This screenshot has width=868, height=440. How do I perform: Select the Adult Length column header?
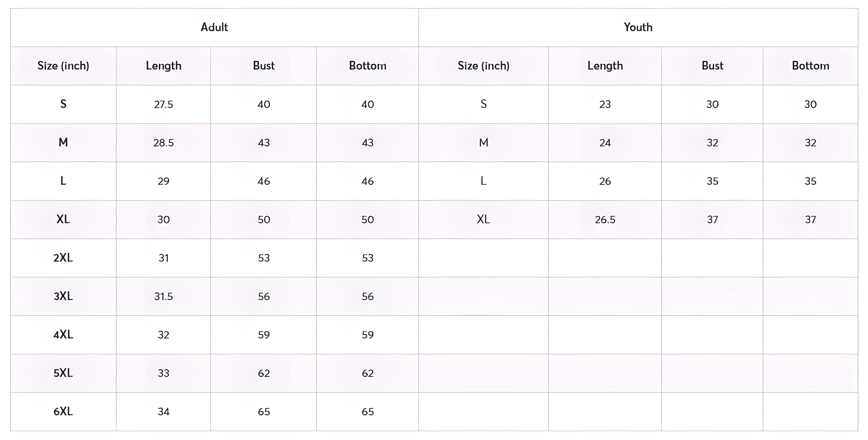click(163, 66)
